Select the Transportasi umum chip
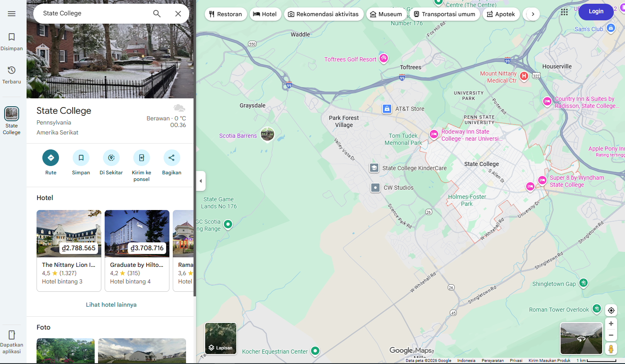625x364 pixels. point(445,14)
